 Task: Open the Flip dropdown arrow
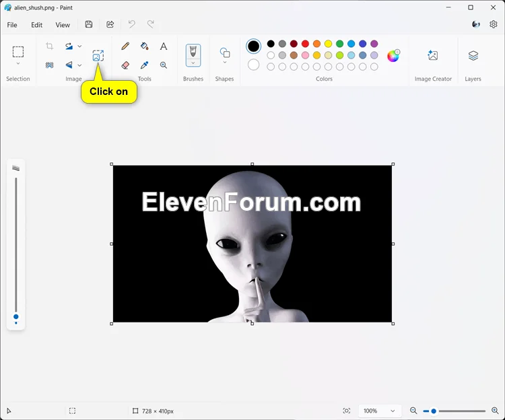(x=79, y=65)
